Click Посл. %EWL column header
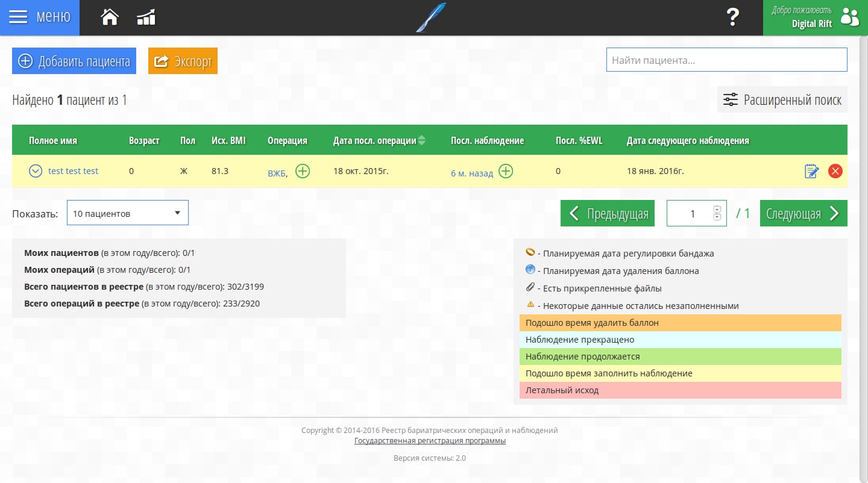868x483 pixels. click(x=579, y=140)
